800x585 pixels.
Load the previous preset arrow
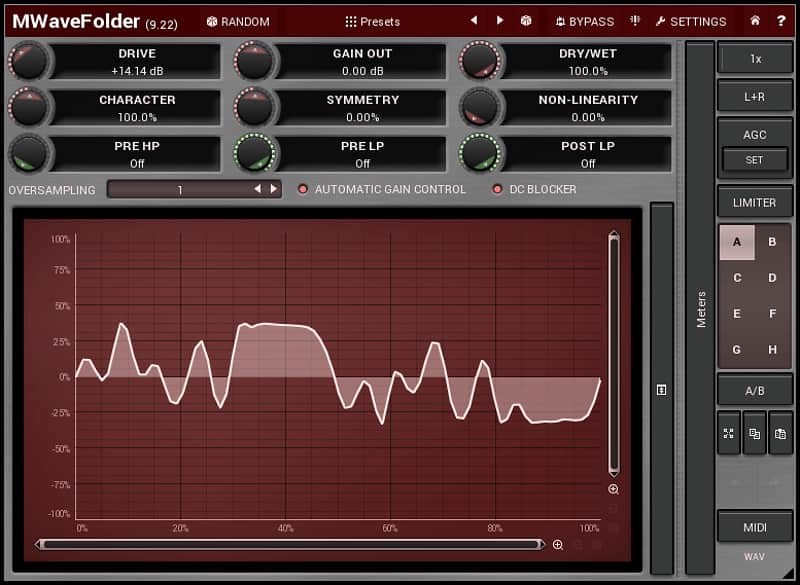coord(474,20)
